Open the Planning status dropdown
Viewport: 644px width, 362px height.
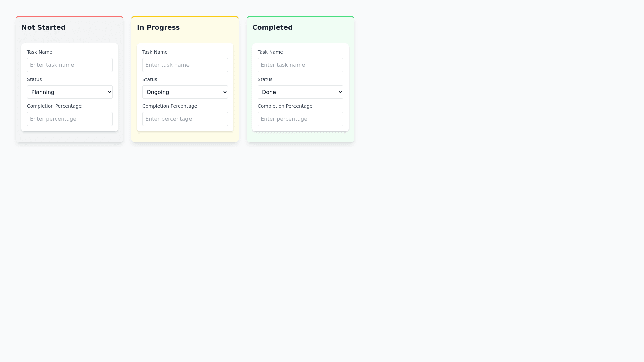pos(69,92)
